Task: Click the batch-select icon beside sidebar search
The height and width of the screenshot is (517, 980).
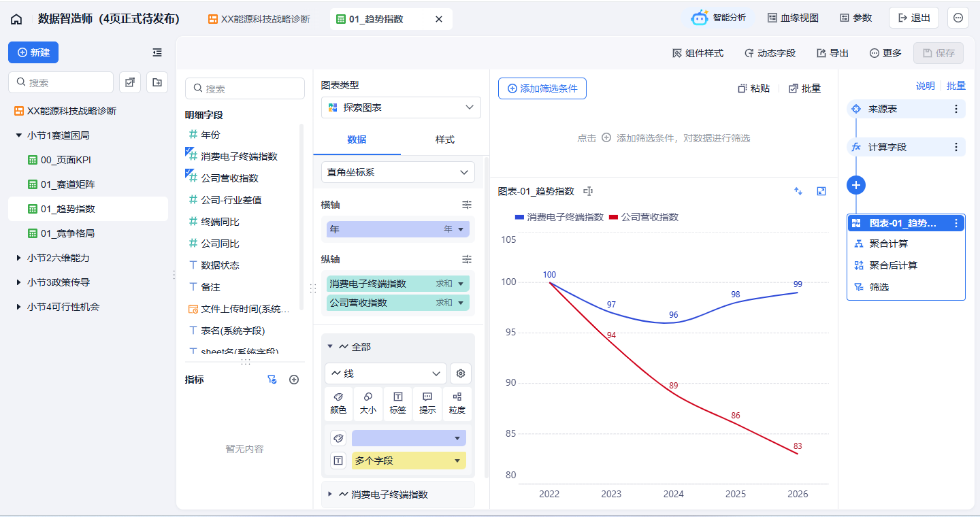Action: 130,82
